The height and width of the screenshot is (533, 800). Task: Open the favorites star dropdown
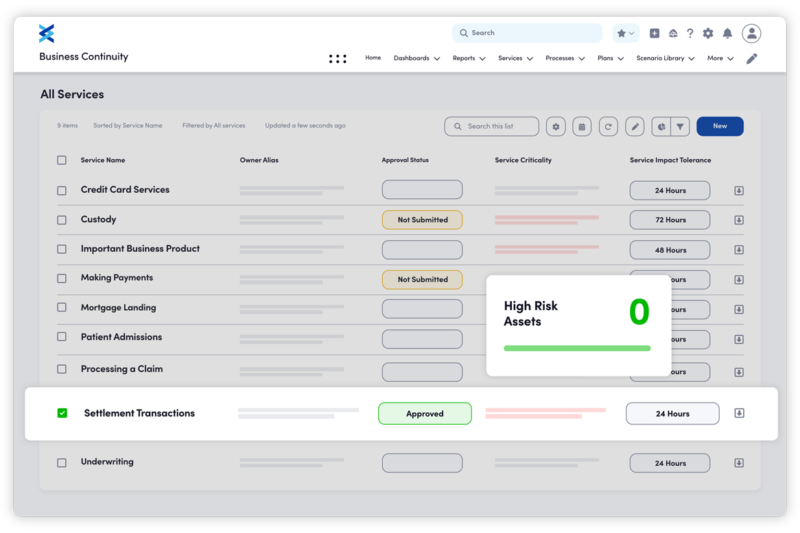tap(626, 33)
